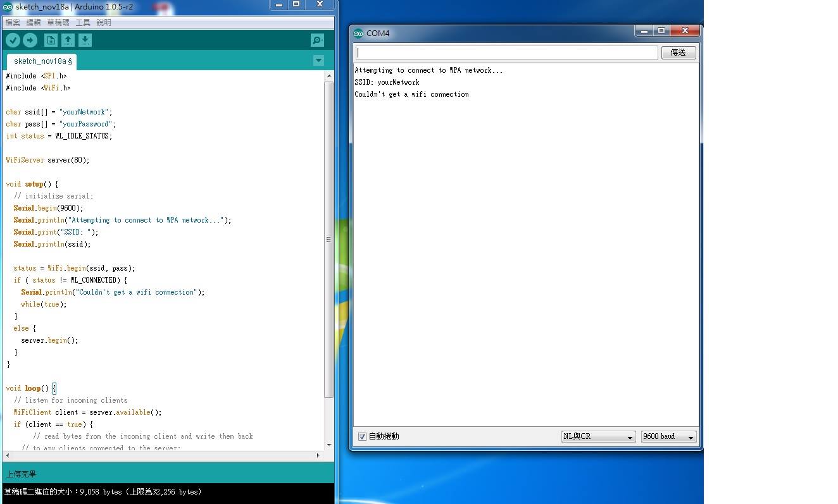Open the 9600 baud dropdown

pos(668,436)
